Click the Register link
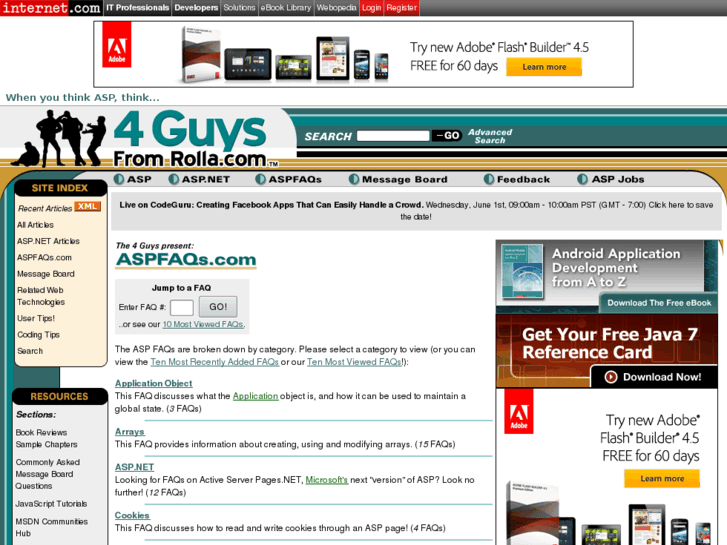The height and width of the screenshot is (545, 727). pos(402,8)
